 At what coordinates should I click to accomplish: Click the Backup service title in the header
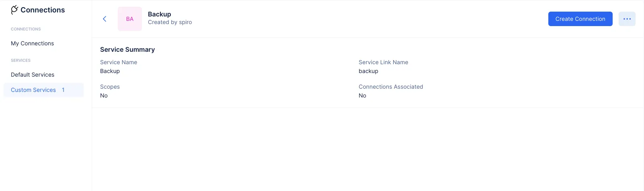(x=160, y=14)
